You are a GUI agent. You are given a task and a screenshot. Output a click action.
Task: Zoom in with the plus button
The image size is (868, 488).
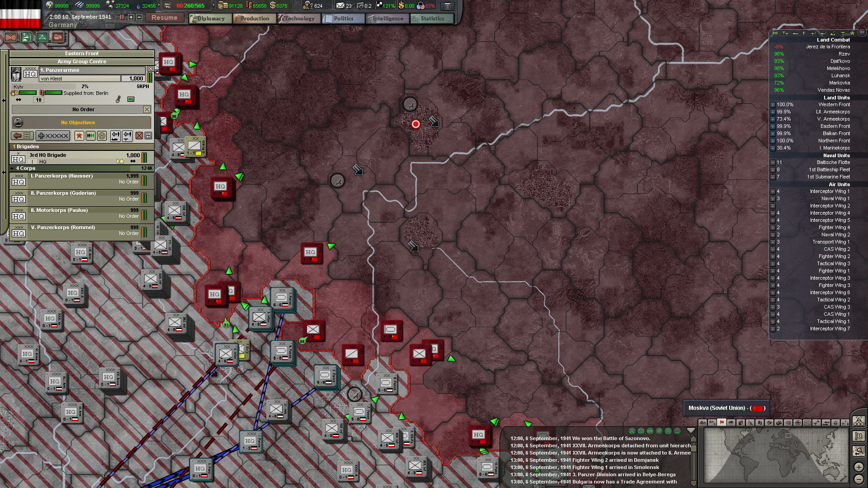pyautogui.click(x=859, y=467)
